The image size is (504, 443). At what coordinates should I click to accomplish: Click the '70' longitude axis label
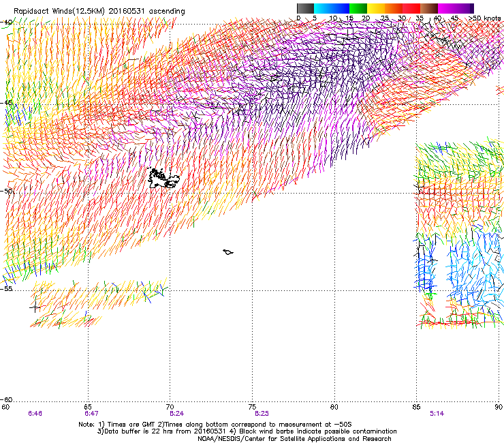[170, 407]
